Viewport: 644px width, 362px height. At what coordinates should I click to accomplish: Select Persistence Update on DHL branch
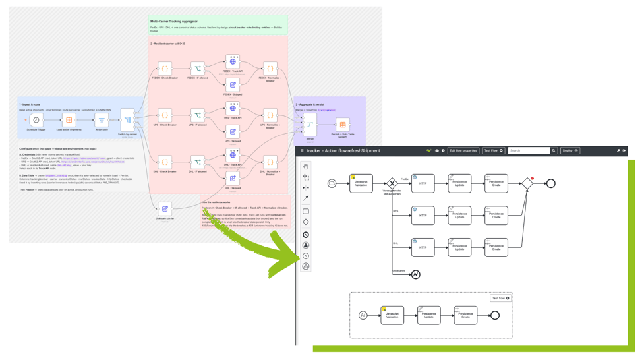[x=459, y=247]
